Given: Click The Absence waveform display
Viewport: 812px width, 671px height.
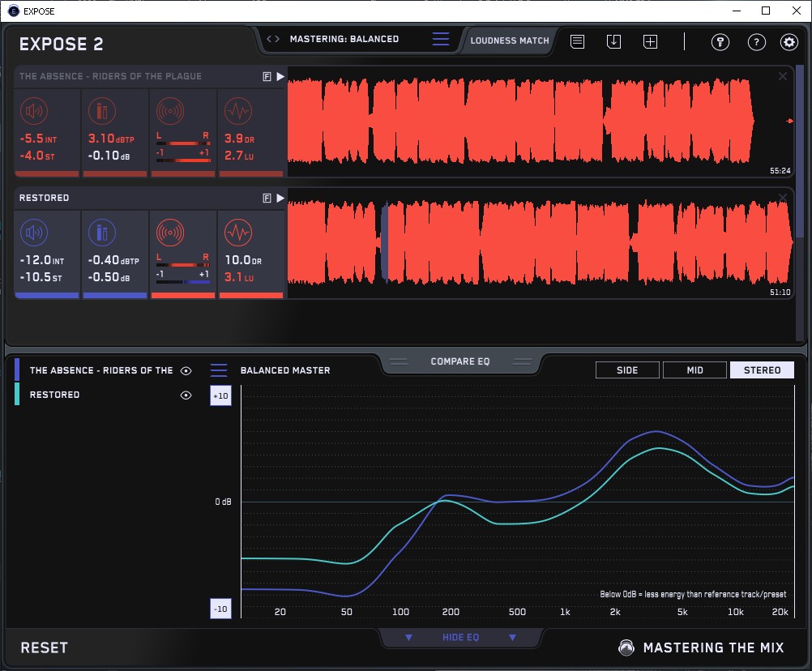Looking at the screenshot, I should [x=541, y=122].
